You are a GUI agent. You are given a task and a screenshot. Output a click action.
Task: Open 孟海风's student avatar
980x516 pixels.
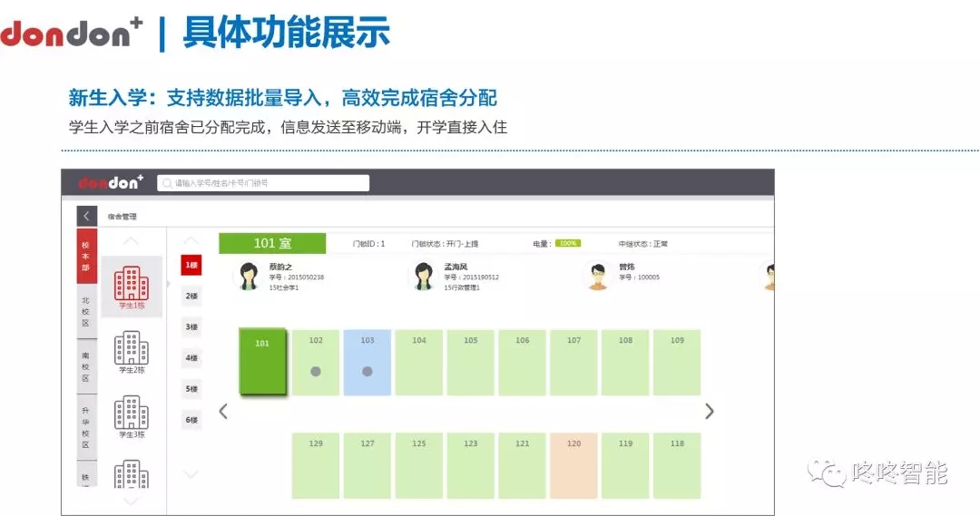(x=424, y=276)
